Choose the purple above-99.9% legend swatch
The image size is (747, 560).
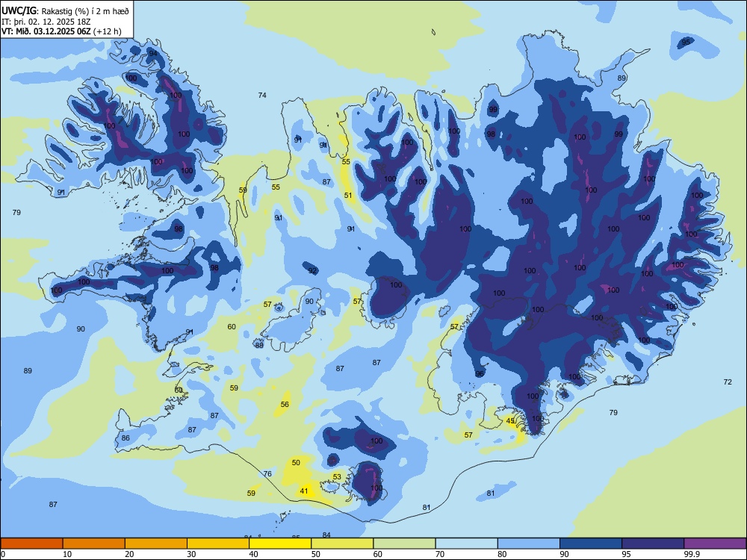point(715,544)
